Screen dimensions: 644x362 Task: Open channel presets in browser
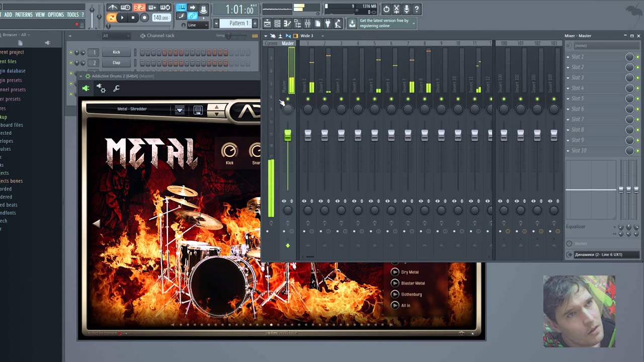tap(13, 89)
